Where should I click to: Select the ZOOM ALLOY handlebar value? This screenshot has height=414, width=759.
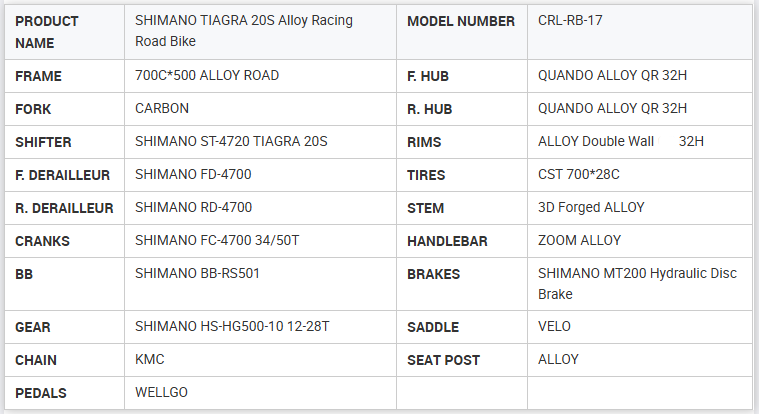(579, 241)
